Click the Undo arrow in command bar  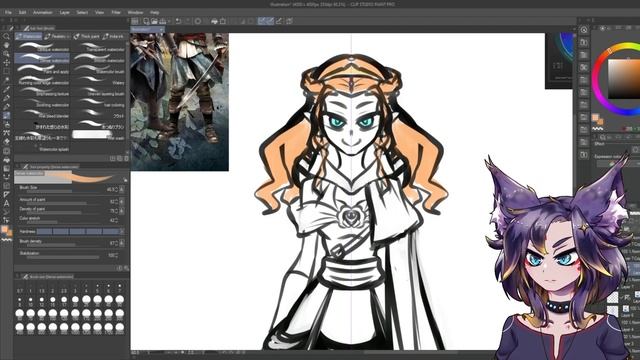(x=178, y=21)
